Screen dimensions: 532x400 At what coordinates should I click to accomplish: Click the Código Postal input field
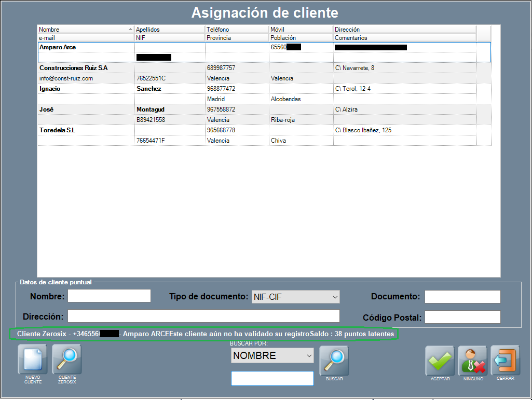pyautogui.click(x=462, y=317)
